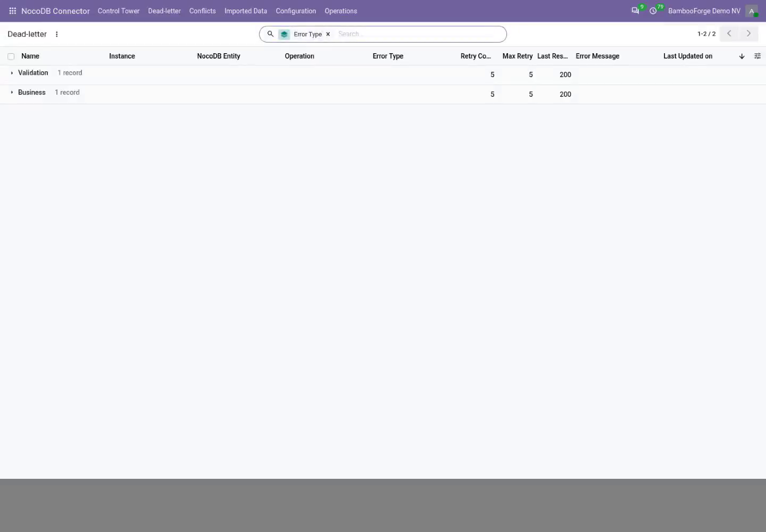Focus the Search input field
766x532 pixels.
pyautogui.click(x=419, y=34)
